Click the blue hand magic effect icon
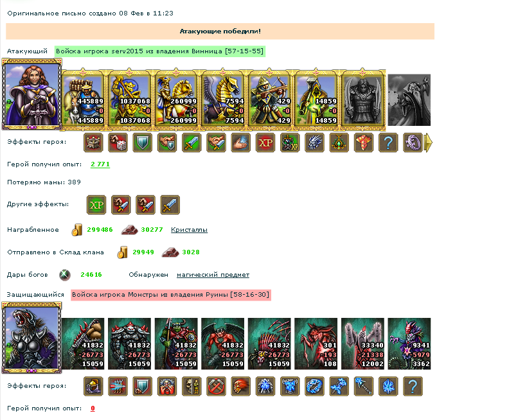The height and width of the screenshot is (420, 527). (240, 143)
